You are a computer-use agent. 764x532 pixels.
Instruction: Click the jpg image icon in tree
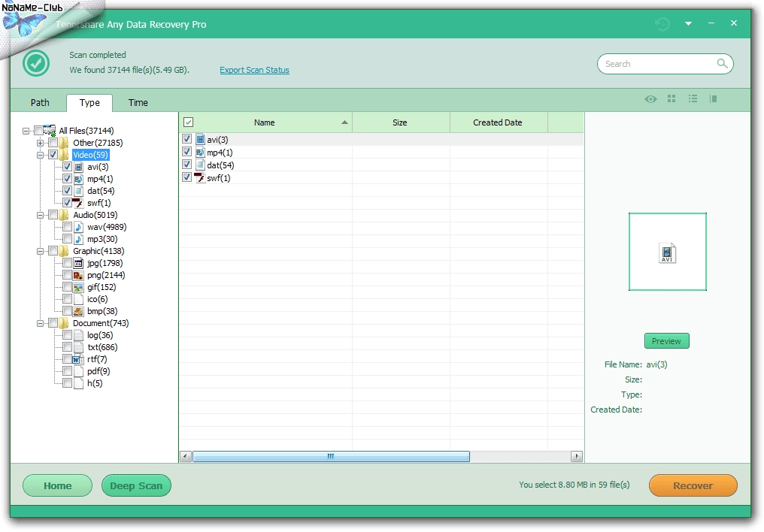coord(78,263)
